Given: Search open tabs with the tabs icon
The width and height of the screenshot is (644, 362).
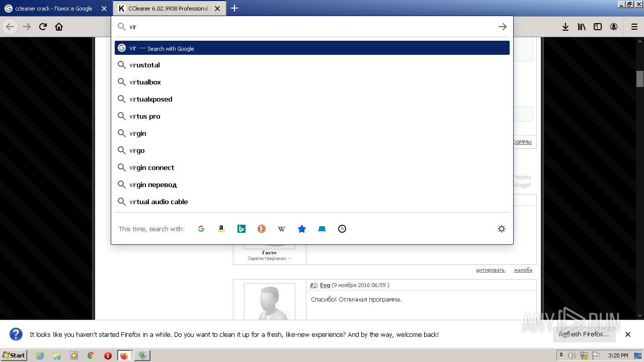Looking at the screenshot, I should [322, 229].
